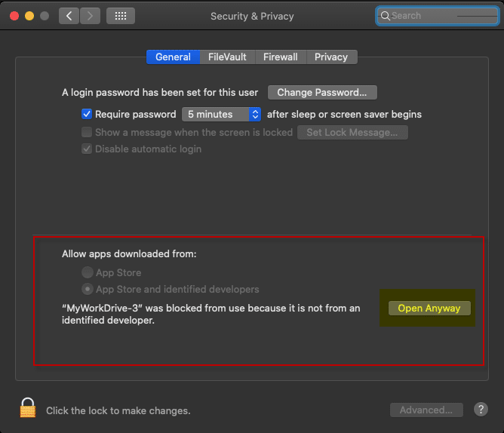
Task: Open the 5 minutes password delay dropdown
Action: (221, 115)
